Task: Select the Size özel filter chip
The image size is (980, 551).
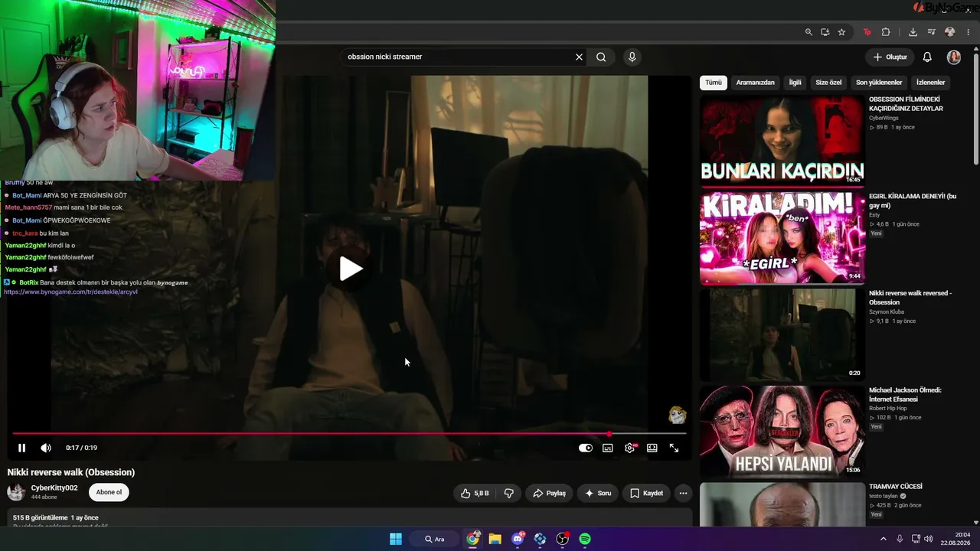Action: [828, 83]
